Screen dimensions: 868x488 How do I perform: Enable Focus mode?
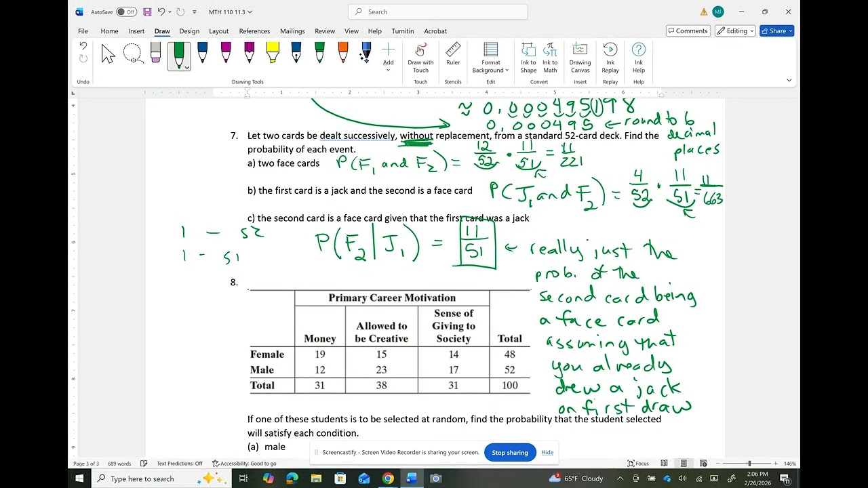tap(639, 464)
